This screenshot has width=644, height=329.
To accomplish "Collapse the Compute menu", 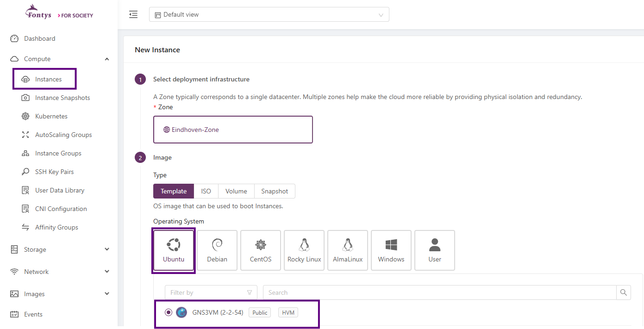I will (106, 59).
